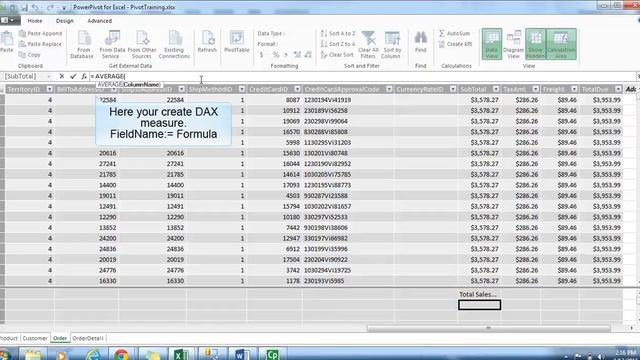
Task: Click the Copy button in Clipboard group
Action: [x=29, y=55]
